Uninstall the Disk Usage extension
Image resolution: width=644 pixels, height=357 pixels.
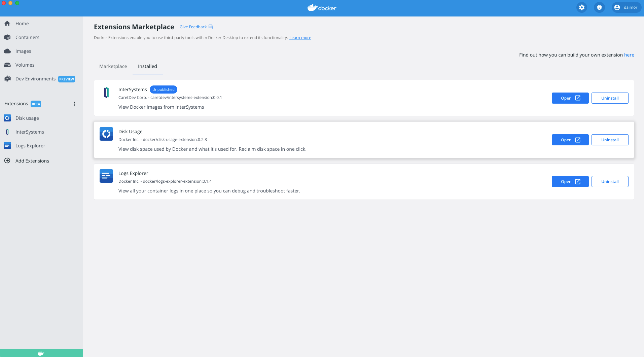[610, 140]
